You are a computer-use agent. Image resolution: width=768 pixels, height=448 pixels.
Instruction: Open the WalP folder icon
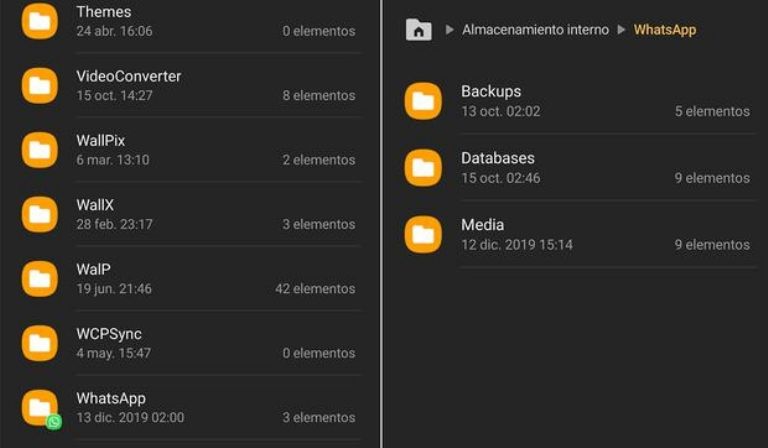(x=40, y=278)
